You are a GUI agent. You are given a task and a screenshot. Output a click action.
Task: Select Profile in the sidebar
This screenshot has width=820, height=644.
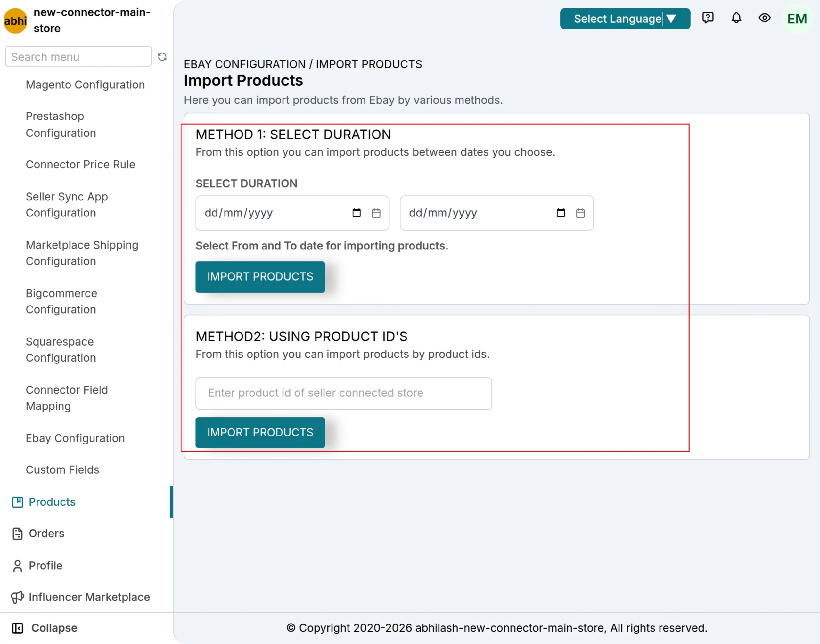pos(45,566)
